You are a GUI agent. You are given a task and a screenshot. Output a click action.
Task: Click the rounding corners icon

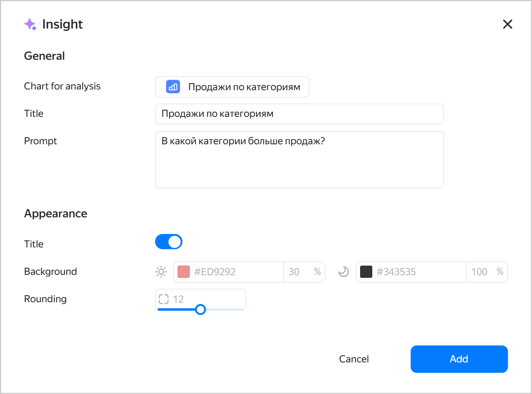pos(164,299)
